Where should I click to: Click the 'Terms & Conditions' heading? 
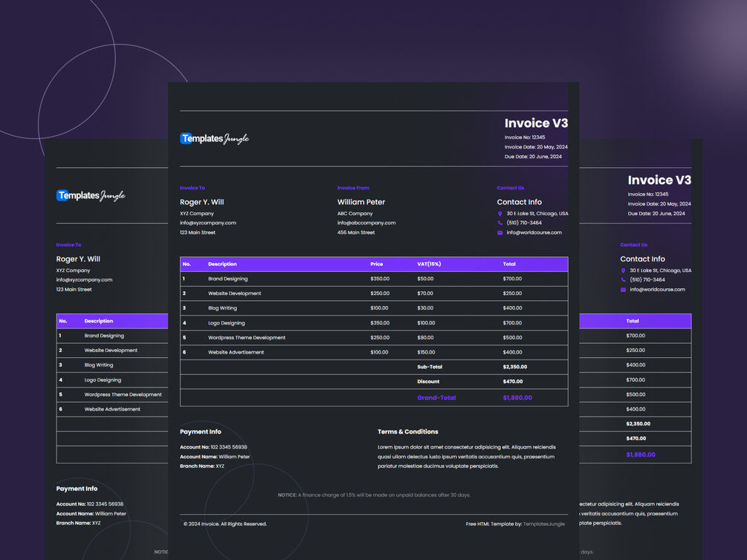coord(408,432)
